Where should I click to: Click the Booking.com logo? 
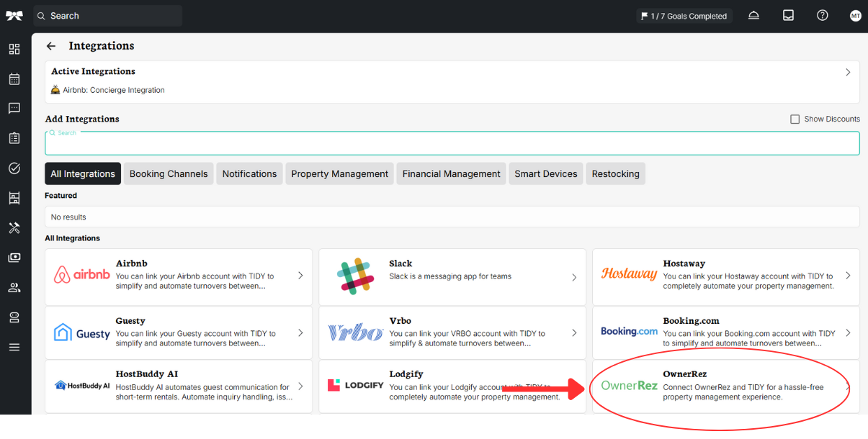point(629,331)
